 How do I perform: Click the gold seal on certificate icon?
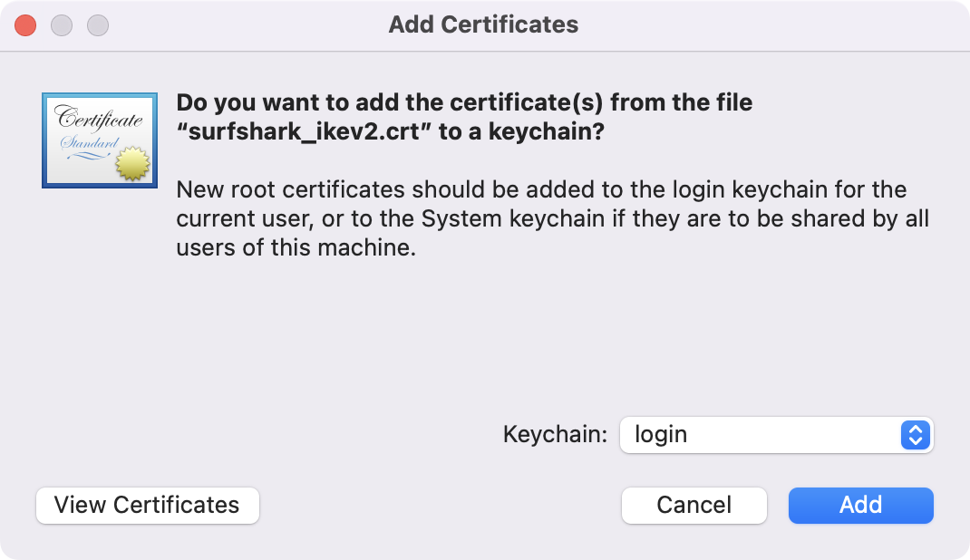(132, 164)
